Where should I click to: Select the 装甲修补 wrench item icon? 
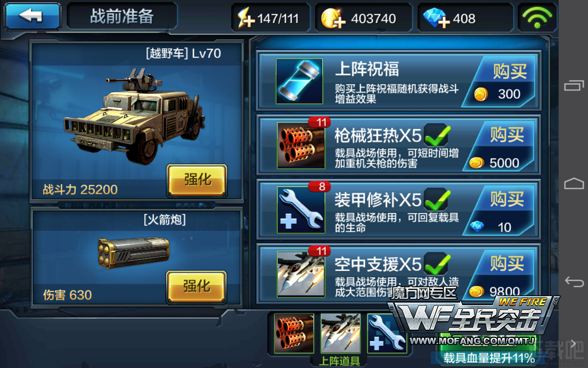pos(301,209)
